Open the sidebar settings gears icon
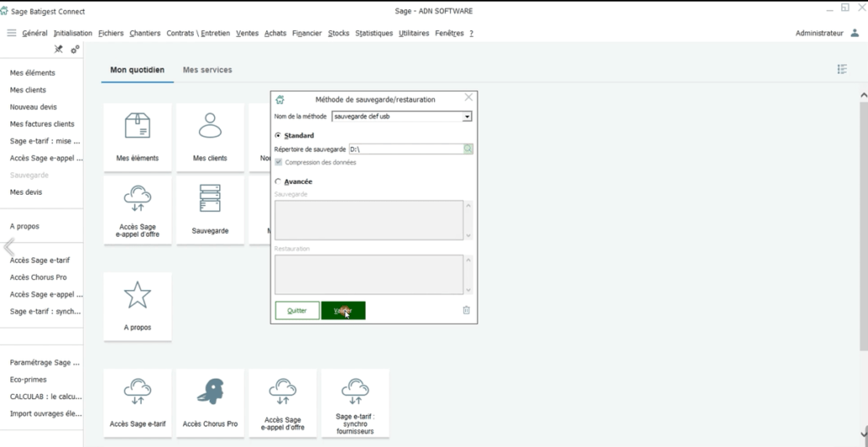Screen dimensions: 868x447 75,49
